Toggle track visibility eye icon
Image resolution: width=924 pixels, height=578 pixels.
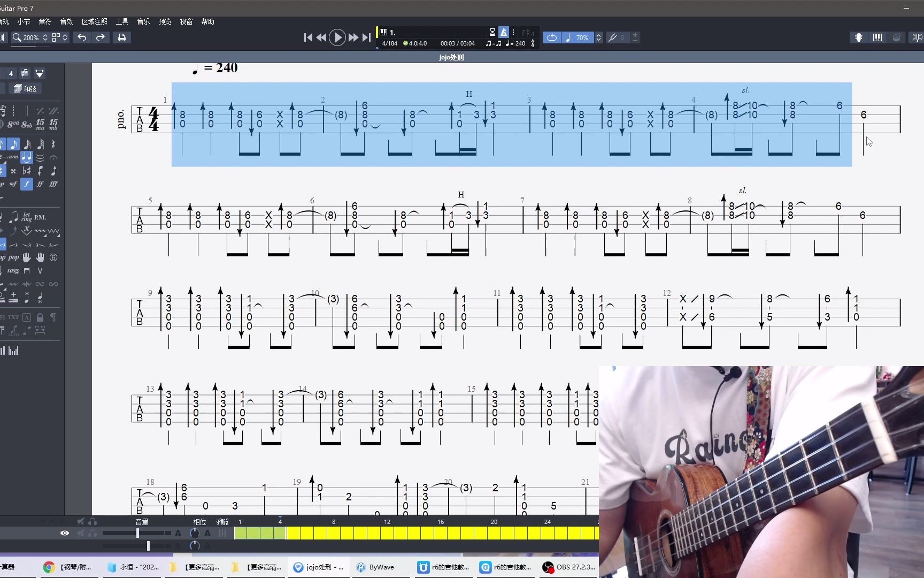[x=65, y=533]
